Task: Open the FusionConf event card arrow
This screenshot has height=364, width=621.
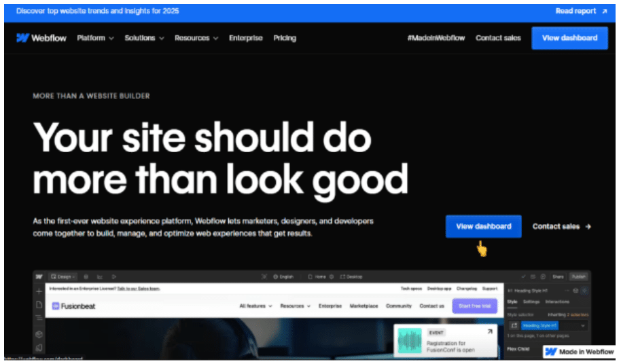Action: pos(490,332)
